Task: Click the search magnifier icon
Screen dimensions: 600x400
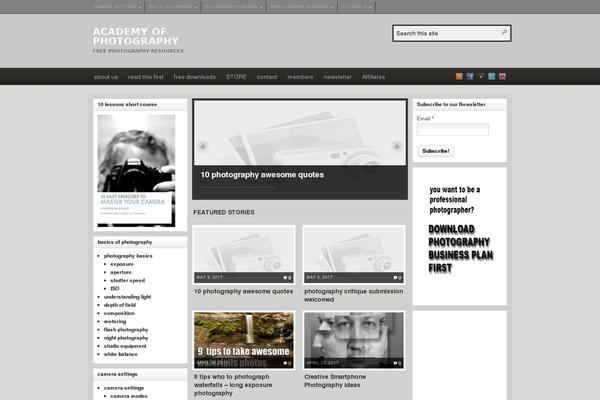Action: click(x=504, y=33)
